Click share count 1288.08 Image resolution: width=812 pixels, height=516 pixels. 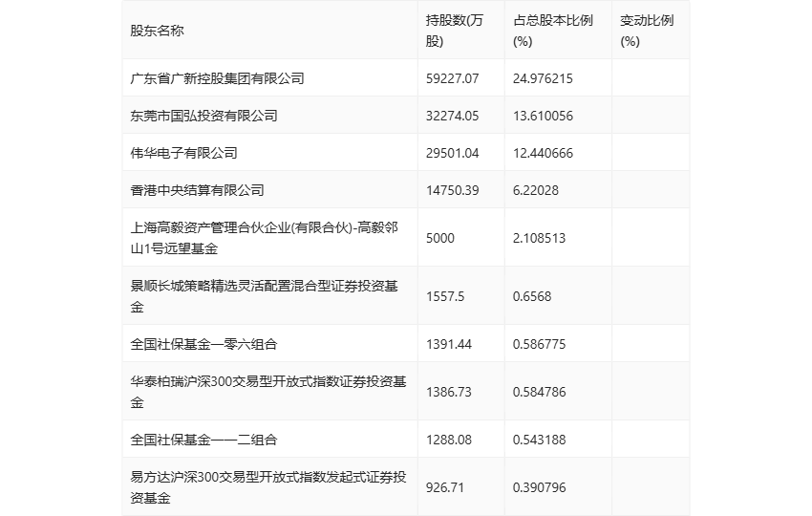point(448,440)
